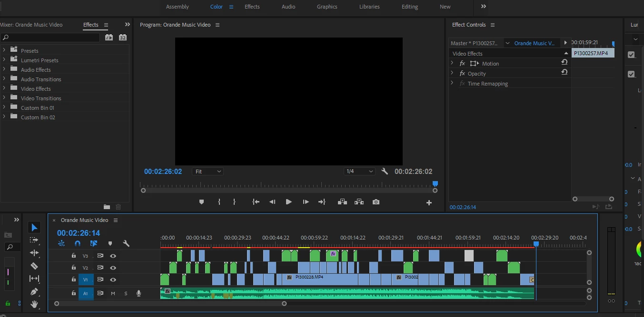Switch to the Effects workspace
The height and width of the screenshot is (317, 644).
tap(252, 7)
